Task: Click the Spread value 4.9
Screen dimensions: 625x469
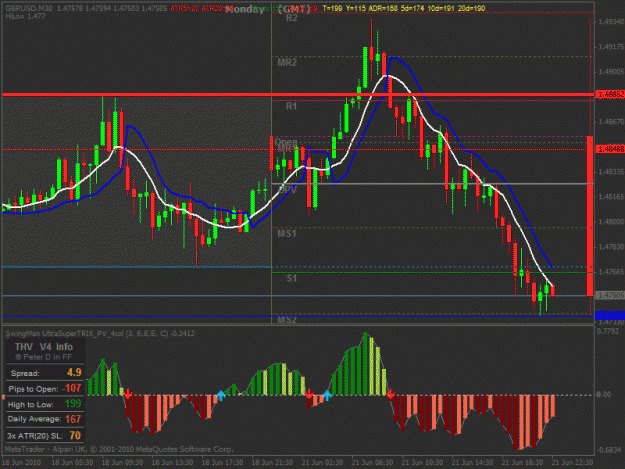Action: [x=74, y=373]
